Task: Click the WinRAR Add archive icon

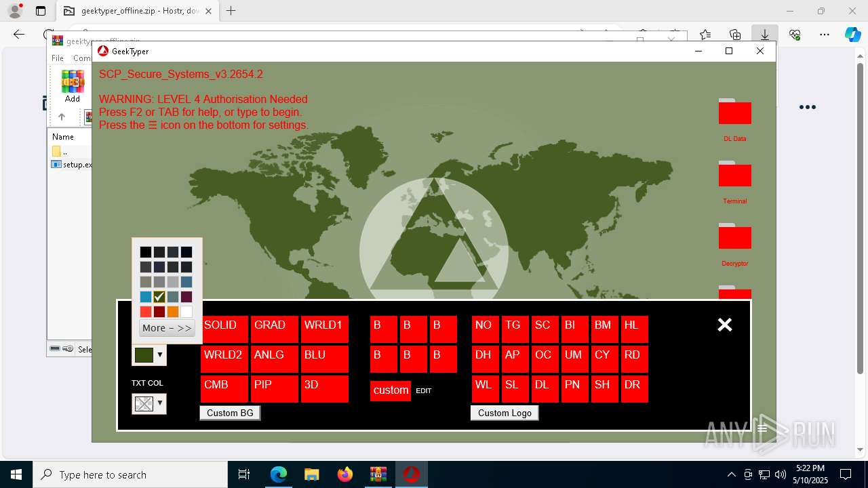Action: (x=73, y=87)
